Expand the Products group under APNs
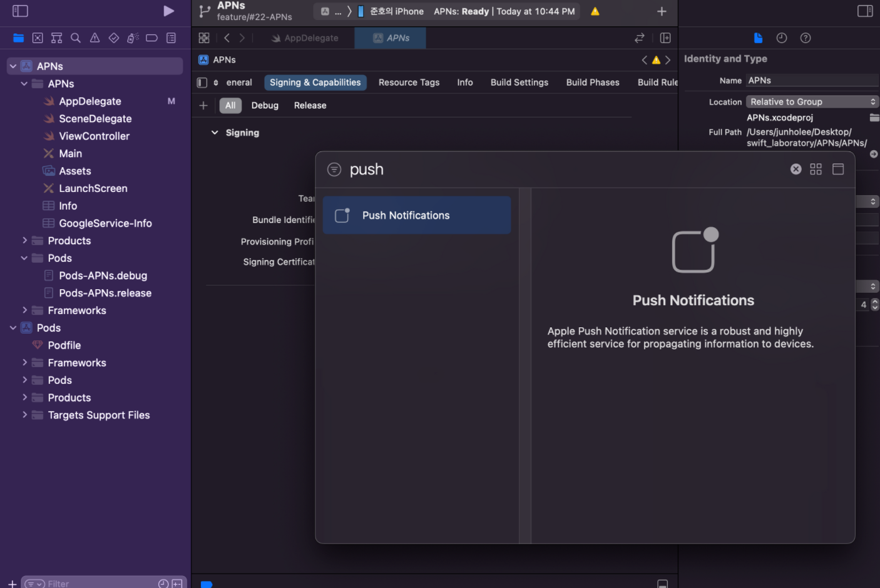The height and width of the screenshot is (588, 880). pyautogui.click(x=24, y=241)
